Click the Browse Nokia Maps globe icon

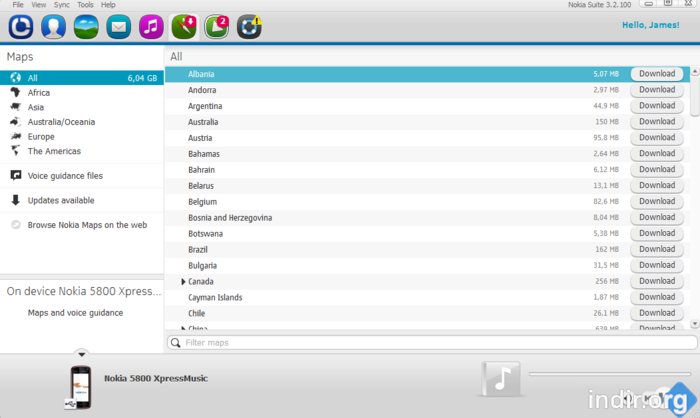click(x=16, y=225)
